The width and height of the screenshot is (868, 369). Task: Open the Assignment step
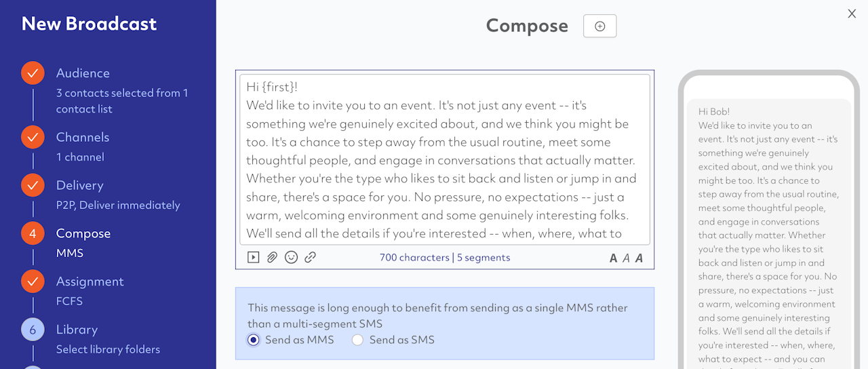(90, 281)
